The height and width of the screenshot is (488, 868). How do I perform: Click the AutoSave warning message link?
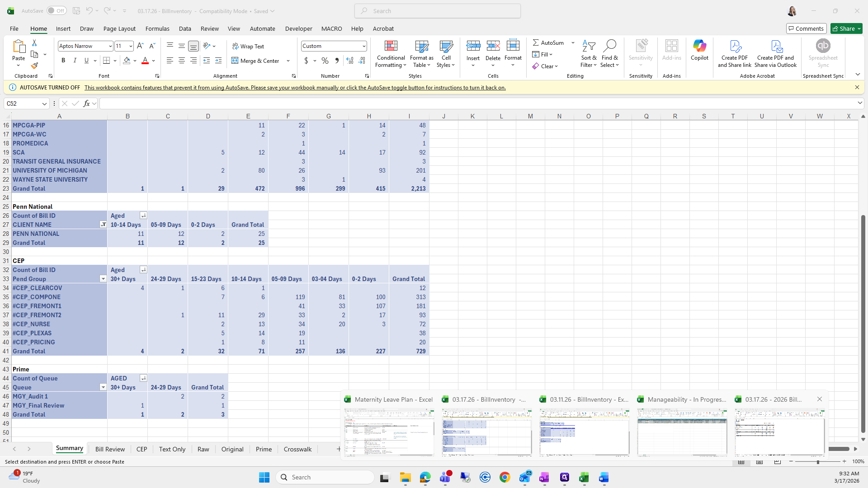295,88
